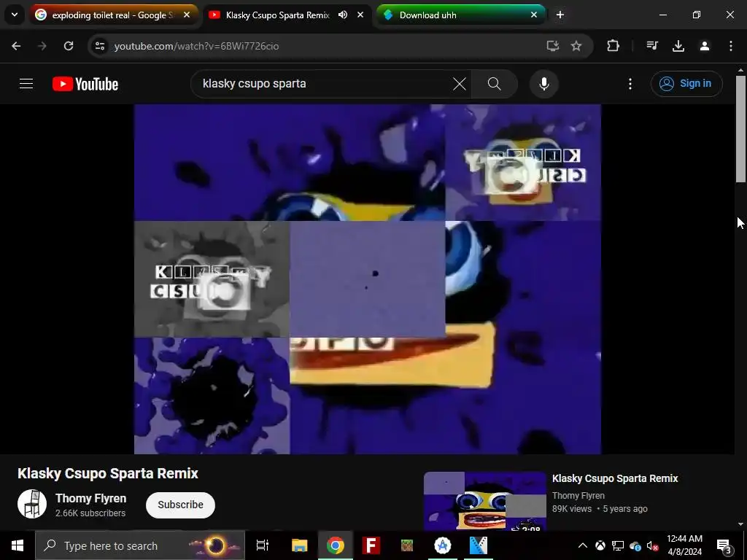747x560 pixels.
Task: Close the Download uhh tab
Action: coord(533,15)
